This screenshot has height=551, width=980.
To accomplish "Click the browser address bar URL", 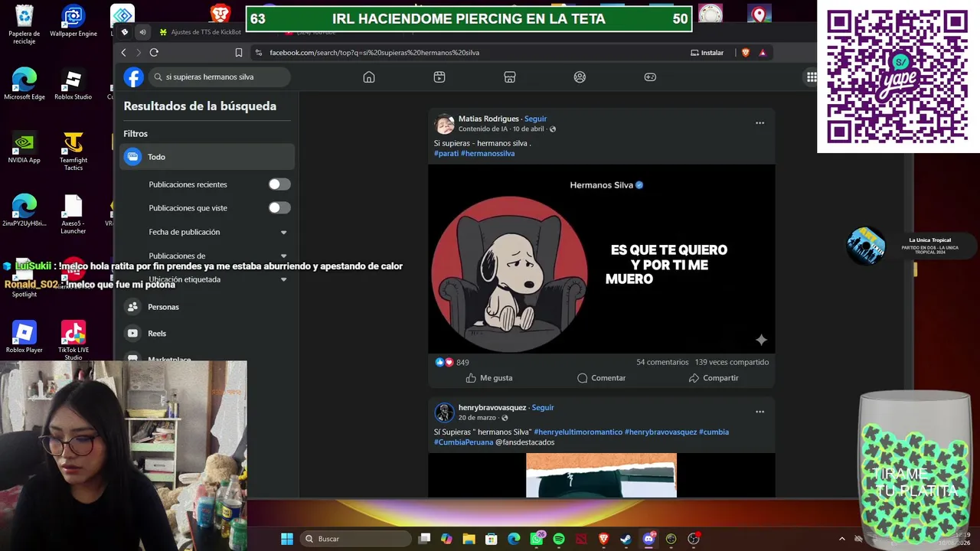I will pyautogui.click(x=374, y=53).
